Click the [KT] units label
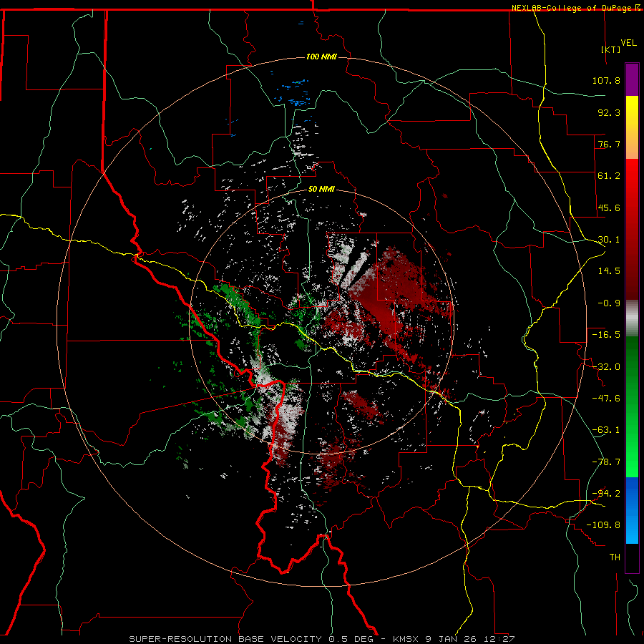Viewport: 644px width, 644px height. [x=610, y=49]
